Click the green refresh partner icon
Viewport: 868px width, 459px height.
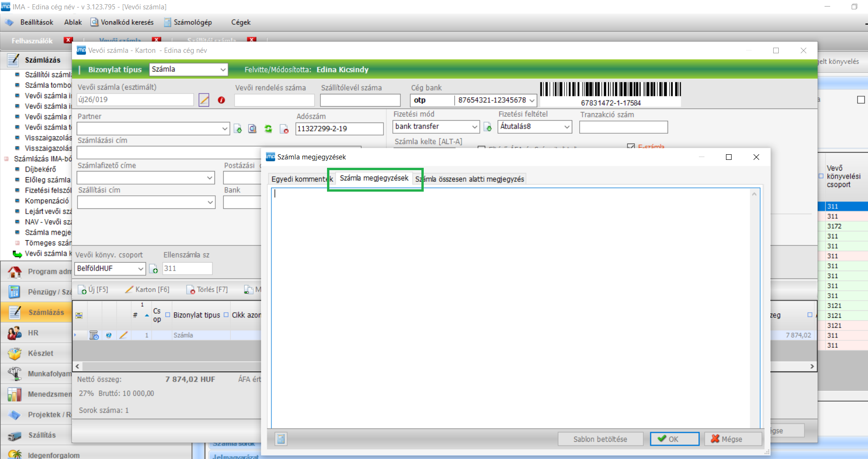tap(268, 129)
